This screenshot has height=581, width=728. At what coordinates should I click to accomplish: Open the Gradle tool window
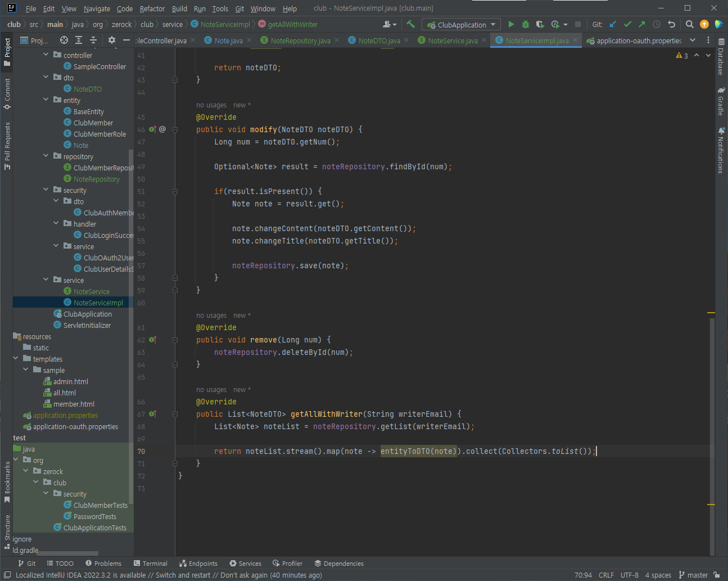click(721, 101)
